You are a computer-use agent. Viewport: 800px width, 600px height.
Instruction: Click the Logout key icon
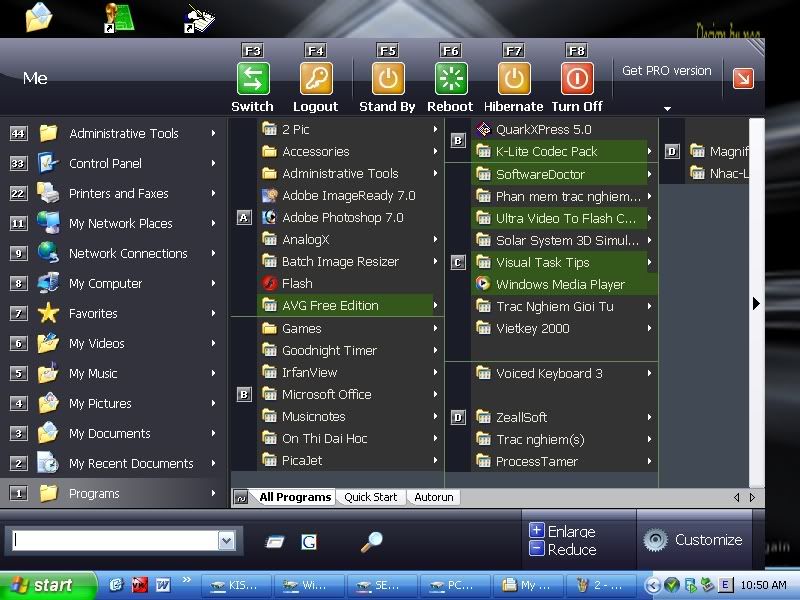coord(316,79)
